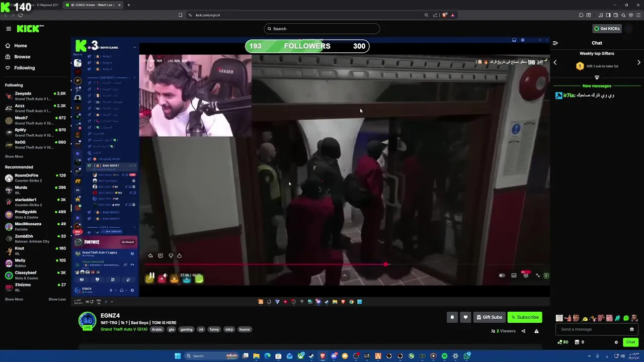Open Azzz channel in Following list
The image size is (644, 362).
point(35,108)
